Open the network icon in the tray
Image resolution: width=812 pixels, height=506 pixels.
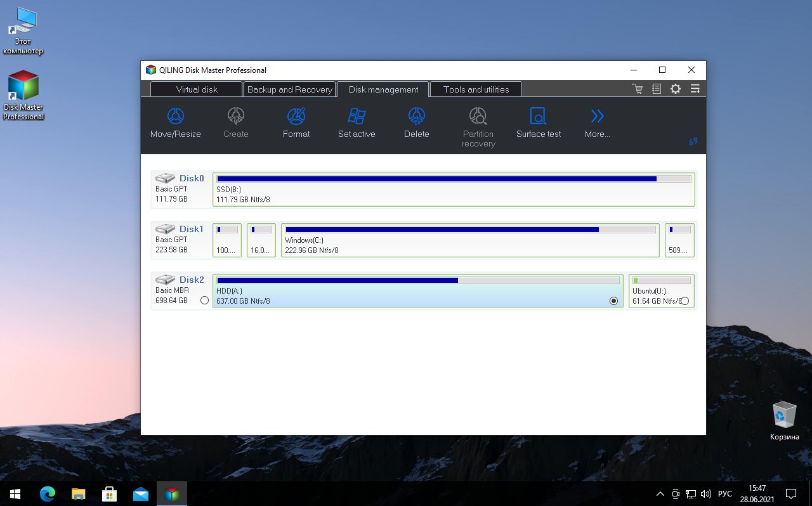(x=691, y=493)
